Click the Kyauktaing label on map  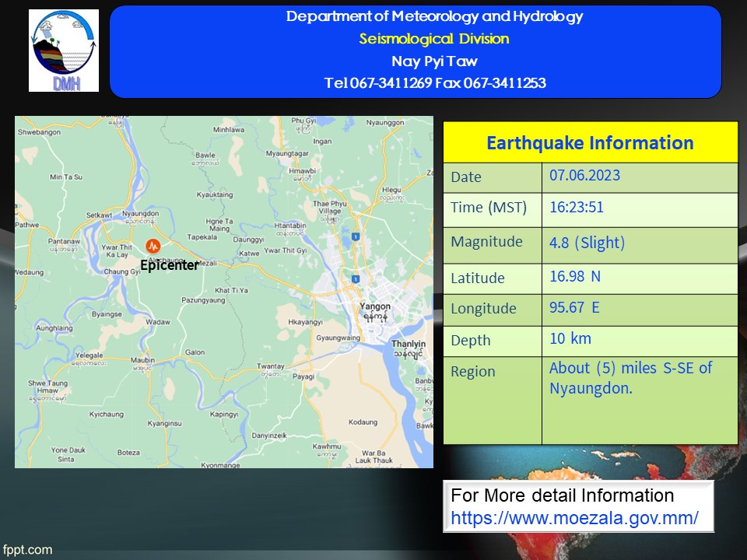[215, 194]
